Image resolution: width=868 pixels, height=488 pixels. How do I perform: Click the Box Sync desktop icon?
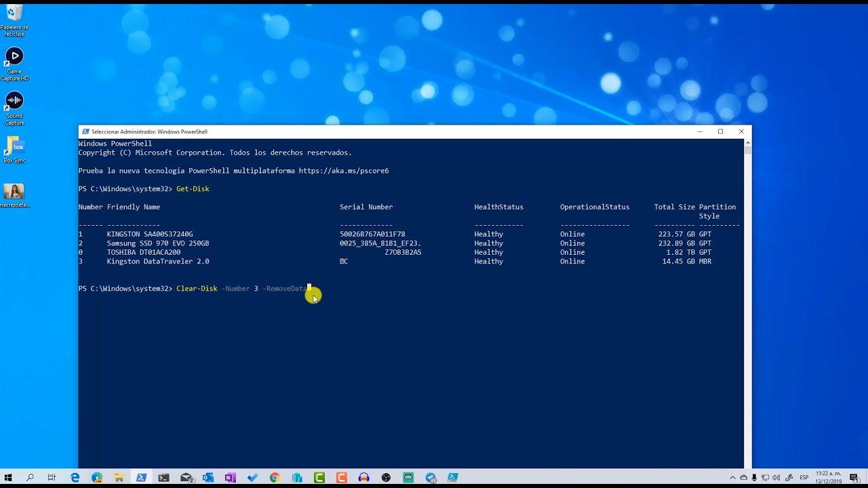point(14,146)
